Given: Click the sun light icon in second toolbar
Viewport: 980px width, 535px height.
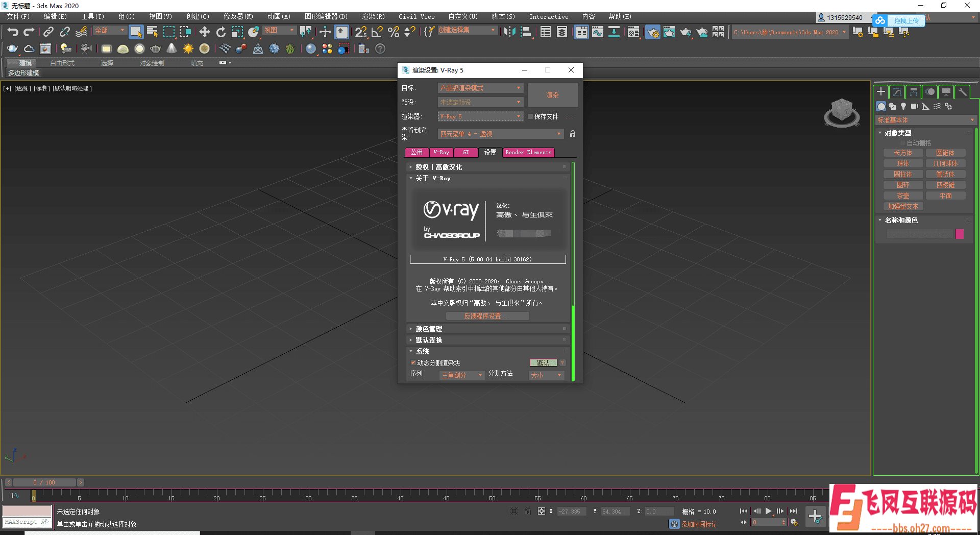Looking at the screenshot, I should 188,49.
